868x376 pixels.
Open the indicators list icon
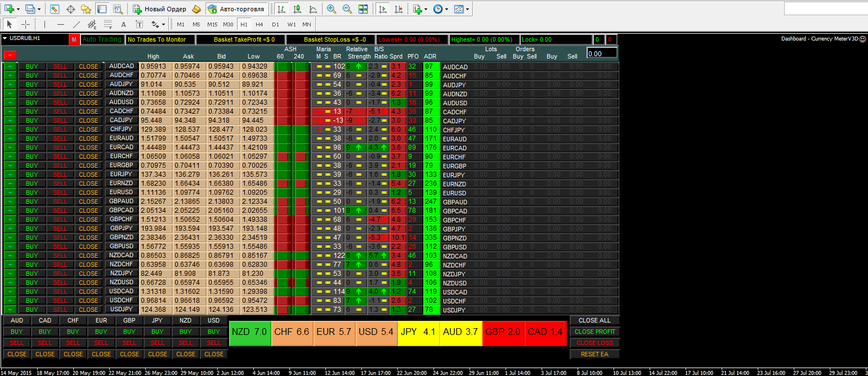click(417, 9)
